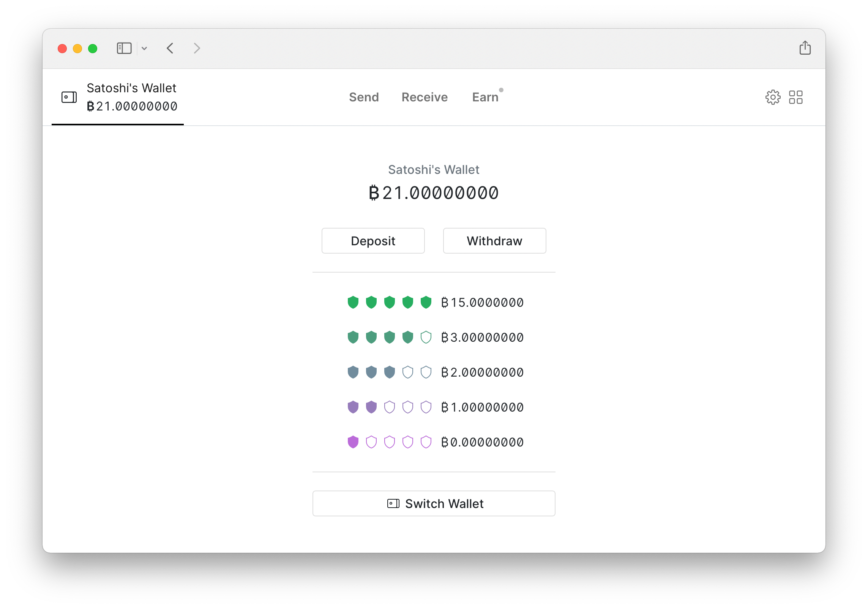Click the wallet icon beside Satoshi's Wallet tab
Image resolution: width=868 pixels, height=609 pixels.
pyautogui.click(x=69, y=97)
